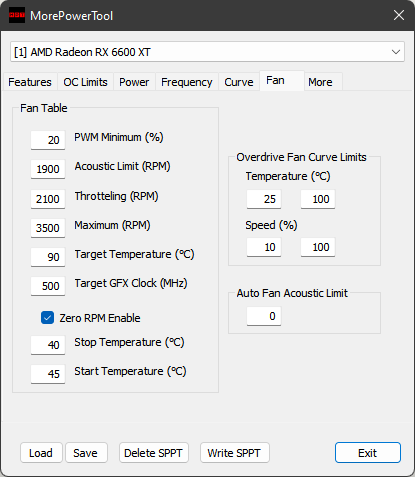Switch to the Features tab
The image size is (415, 477).
pyautogui.click(x=30, y=82)
